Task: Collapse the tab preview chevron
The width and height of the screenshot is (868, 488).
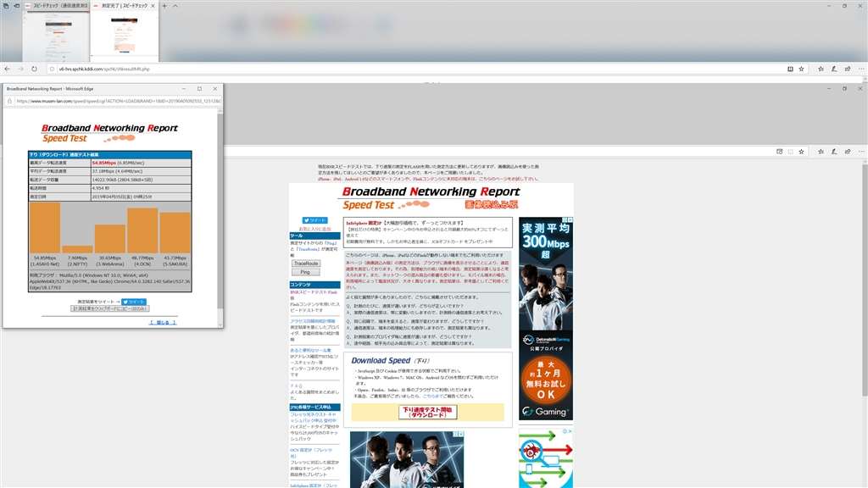Action: click(175, 6)
